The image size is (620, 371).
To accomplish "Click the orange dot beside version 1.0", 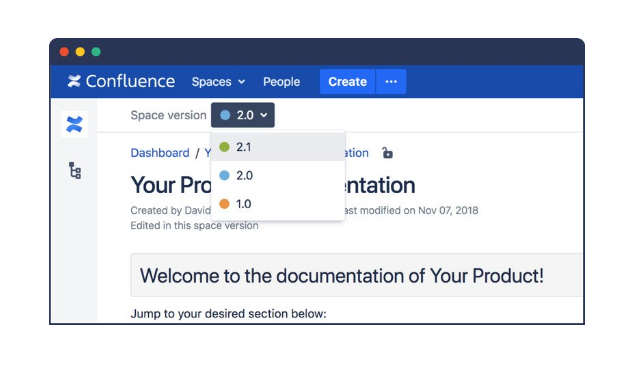I will tap(224, 204).
